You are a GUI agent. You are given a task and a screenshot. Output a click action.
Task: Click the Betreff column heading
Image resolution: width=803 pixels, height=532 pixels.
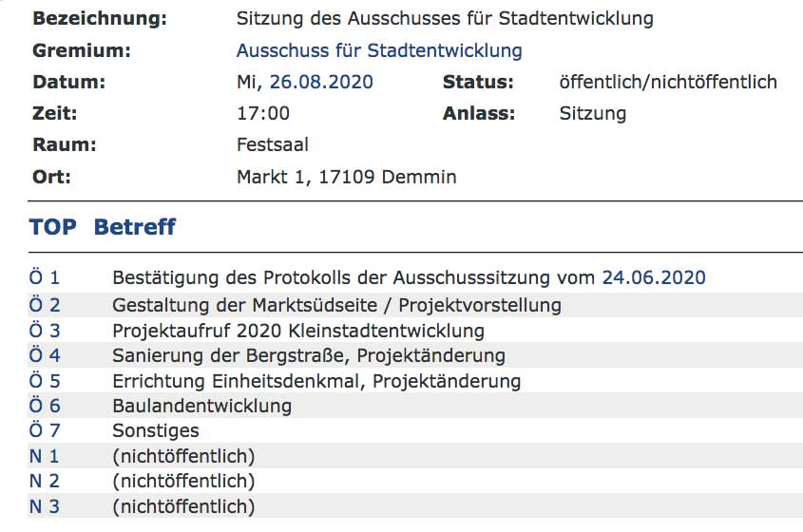134,228
